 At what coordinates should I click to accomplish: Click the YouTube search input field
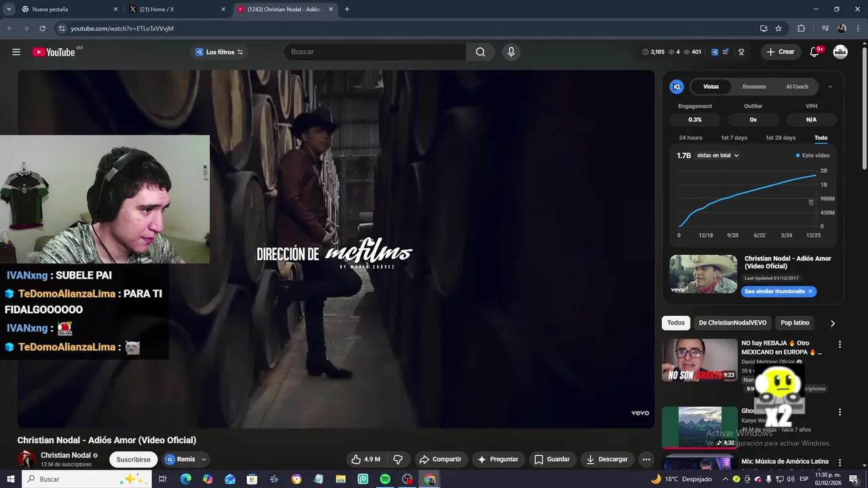(x=375, y=52)
